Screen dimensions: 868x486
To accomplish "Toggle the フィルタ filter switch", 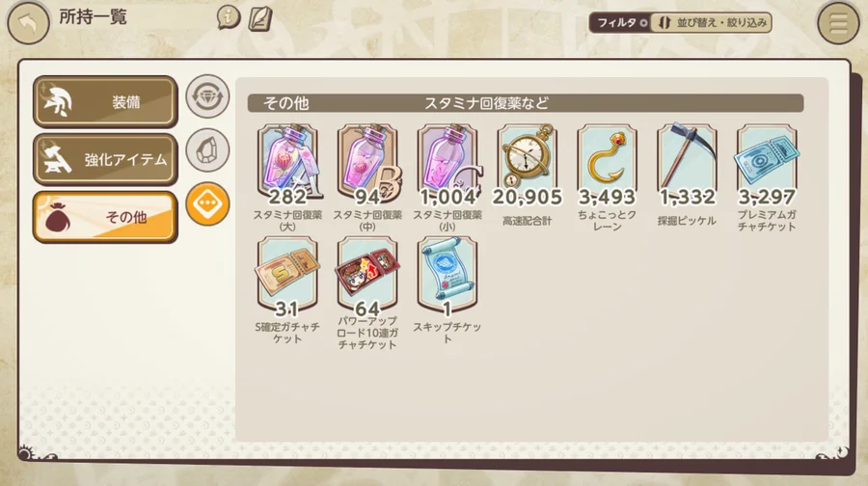I will 620,23.
